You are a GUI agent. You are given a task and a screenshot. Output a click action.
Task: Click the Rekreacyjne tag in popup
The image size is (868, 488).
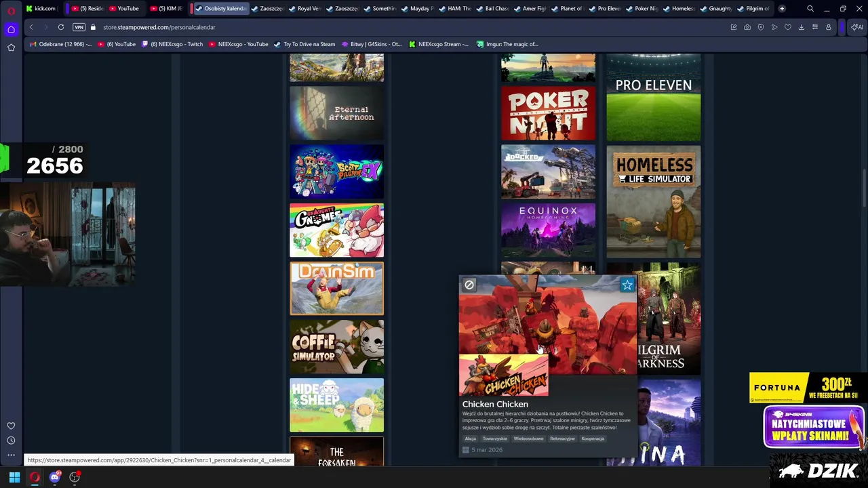[562, 439]
